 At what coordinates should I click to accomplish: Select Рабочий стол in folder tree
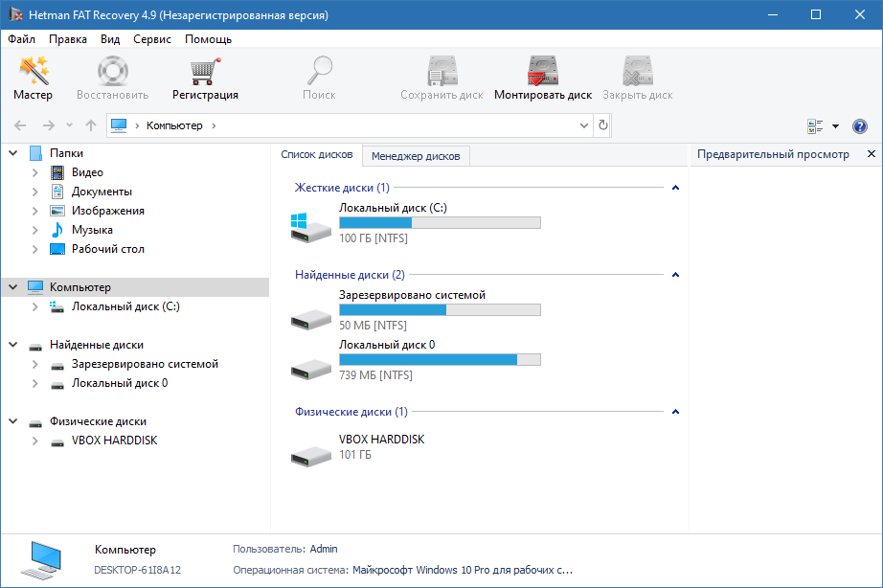coord(108,249)
